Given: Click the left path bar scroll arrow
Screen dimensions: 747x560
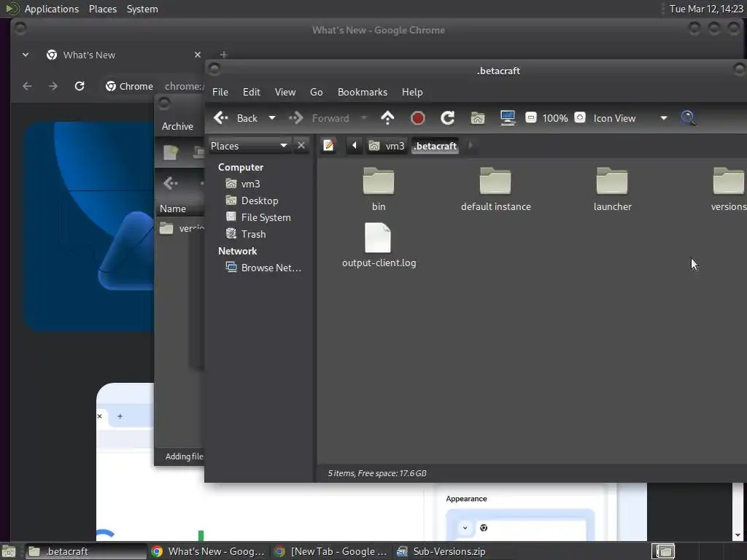Looking at the screenshot, I should (354, 145).
